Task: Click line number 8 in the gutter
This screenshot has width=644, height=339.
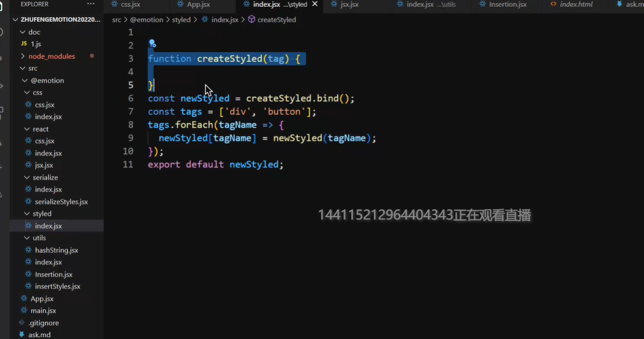Action: coord(131,125)
